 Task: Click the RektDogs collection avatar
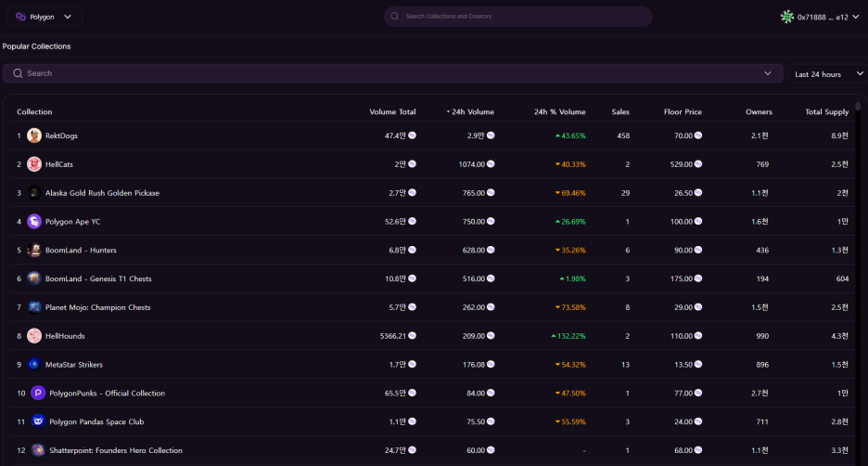(34, 136)
